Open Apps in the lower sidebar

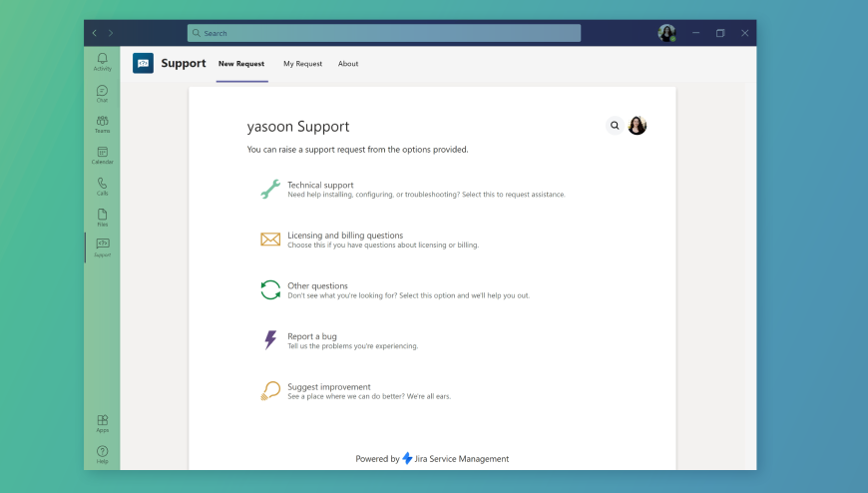(x=102, y=423)
